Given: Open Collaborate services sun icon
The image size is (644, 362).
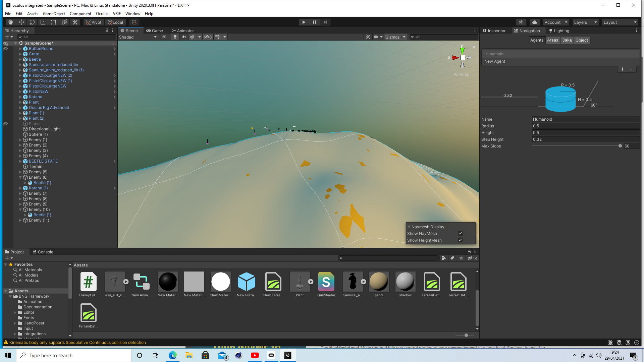Looking at the screenshot, I should pyautogui.click(x=521, y=22).
